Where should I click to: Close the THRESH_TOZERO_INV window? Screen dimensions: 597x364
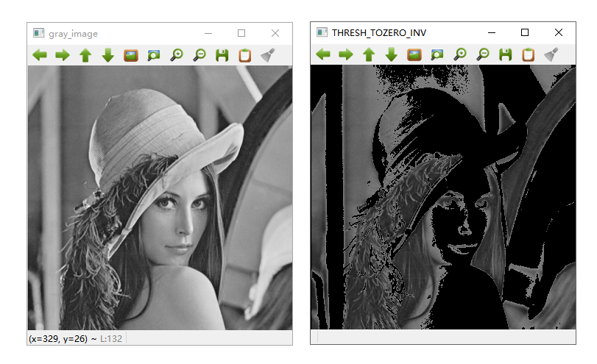coord(559,32)
